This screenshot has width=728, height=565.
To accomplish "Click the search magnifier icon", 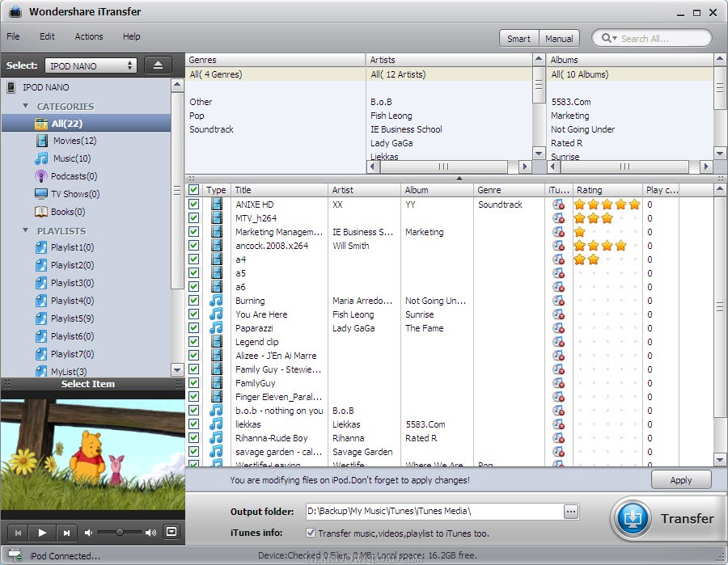I will coord(607,38).
